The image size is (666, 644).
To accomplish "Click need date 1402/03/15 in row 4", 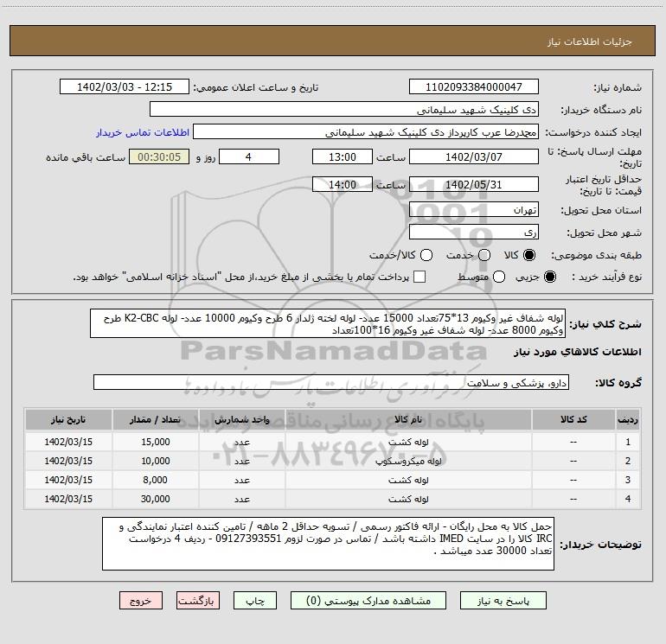I will 68,500.
